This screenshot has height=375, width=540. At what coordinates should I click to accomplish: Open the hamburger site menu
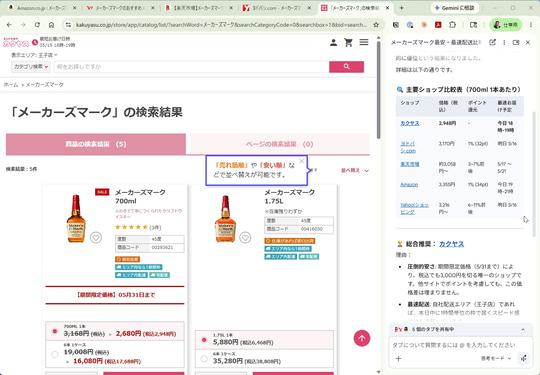[364, 42]
